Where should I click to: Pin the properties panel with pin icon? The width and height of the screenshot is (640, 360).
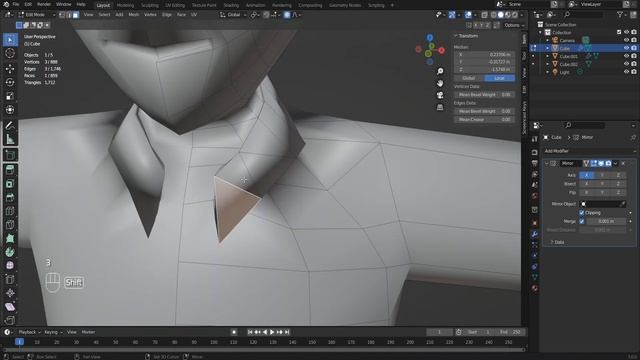(x=633, y=138)
